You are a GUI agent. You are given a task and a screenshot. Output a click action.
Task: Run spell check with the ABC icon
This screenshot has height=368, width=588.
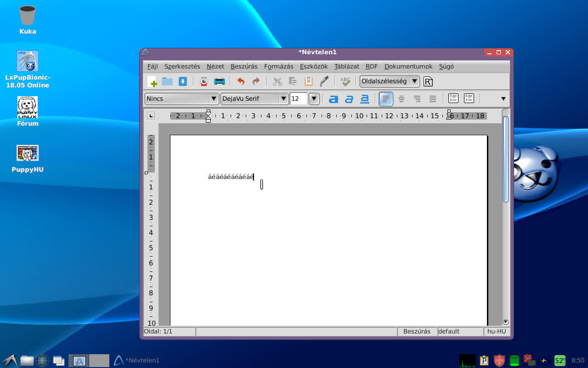pos(345,81)
